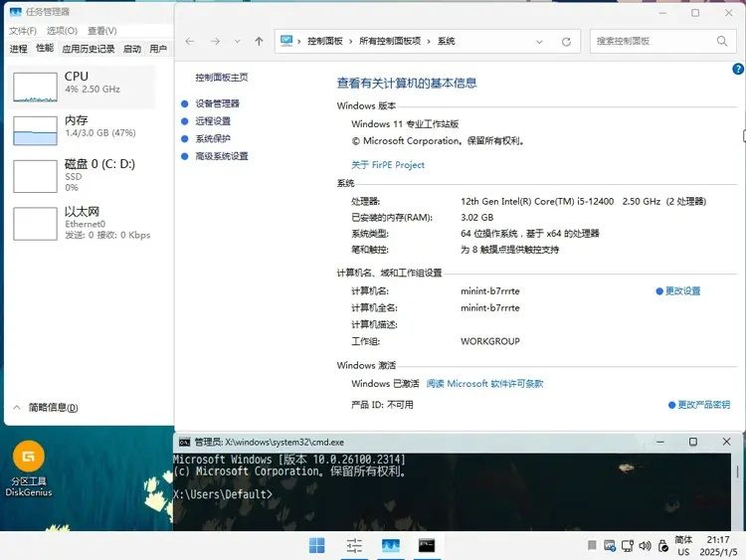This screenshot has height=560, width=746.
Task: Expand the address bar history dropdown
Action: [x=539, y=42]
